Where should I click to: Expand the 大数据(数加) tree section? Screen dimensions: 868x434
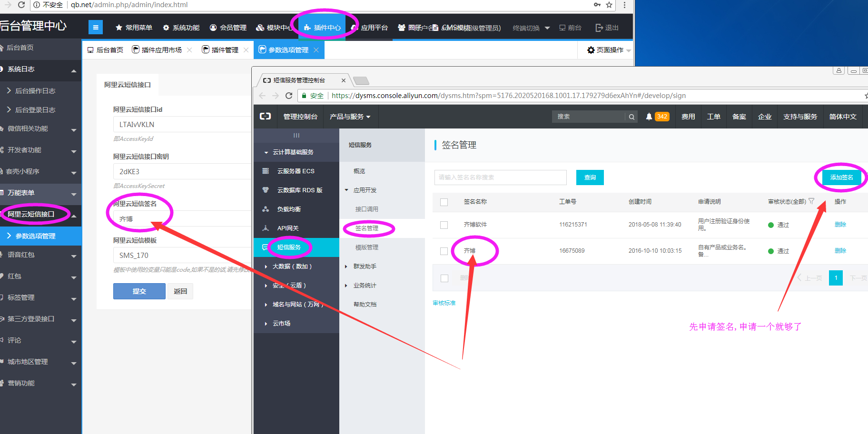coord(291,266)
